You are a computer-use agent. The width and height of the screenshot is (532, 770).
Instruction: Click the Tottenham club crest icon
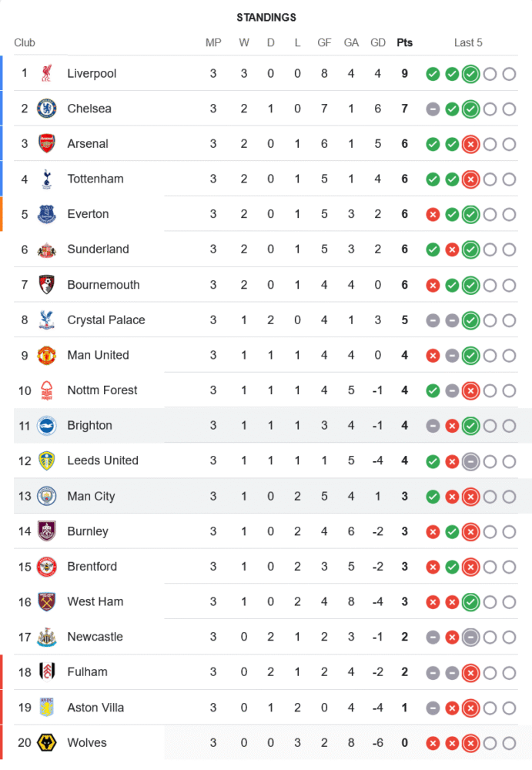[47, 179]
